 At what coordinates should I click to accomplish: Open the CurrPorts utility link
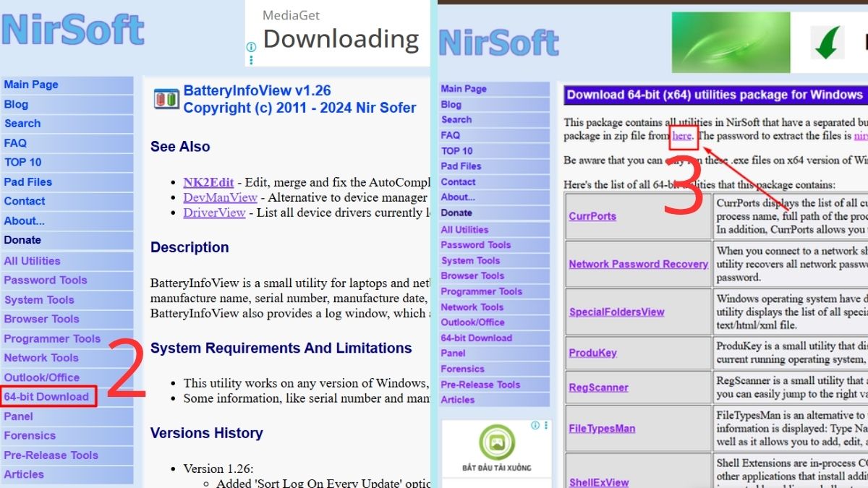coord(592,216)
